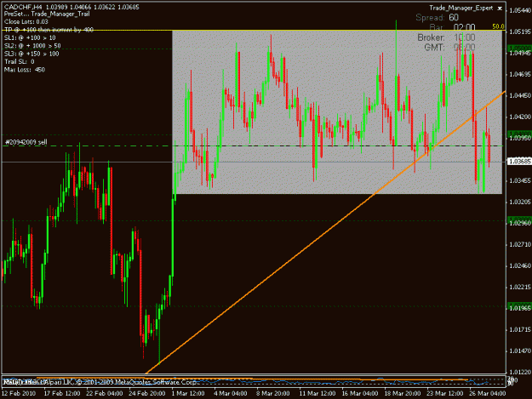Click the 26 Mar 04:00 date label

pos(487,393)
